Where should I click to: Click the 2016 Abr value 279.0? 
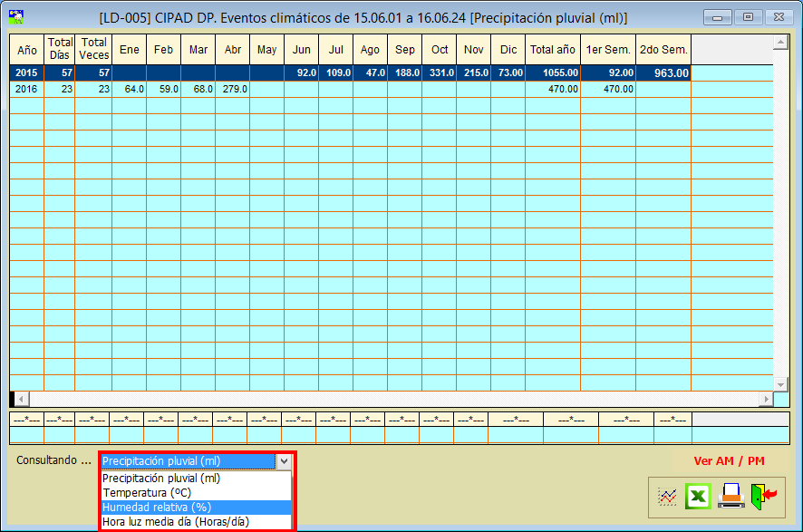coord(232,89)
